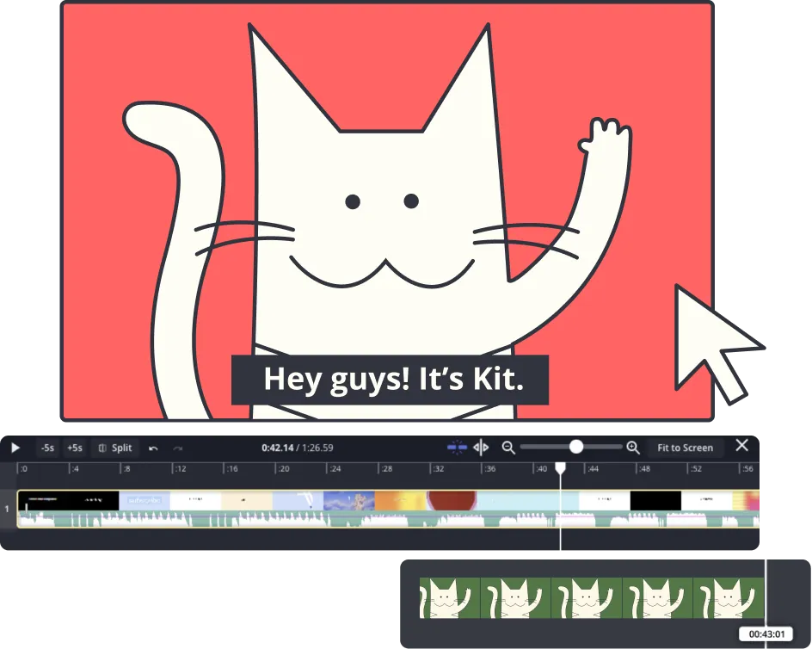Toggle the blue timeline snapping icon
The image size is (812, 649).
(457, 447)
